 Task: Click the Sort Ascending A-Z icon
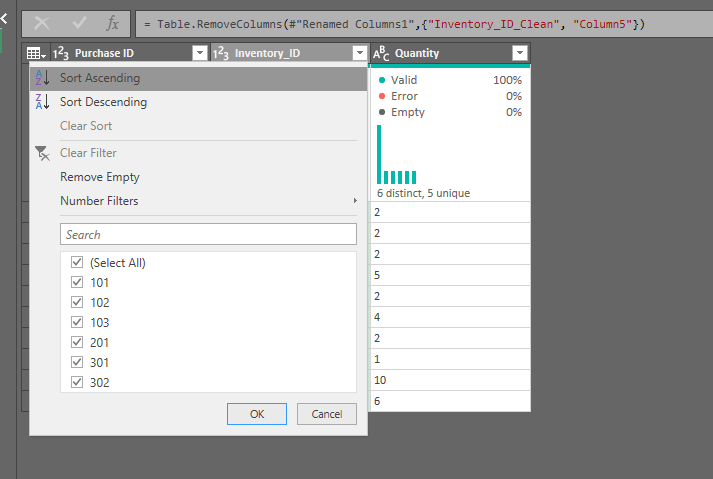point(42,78)
